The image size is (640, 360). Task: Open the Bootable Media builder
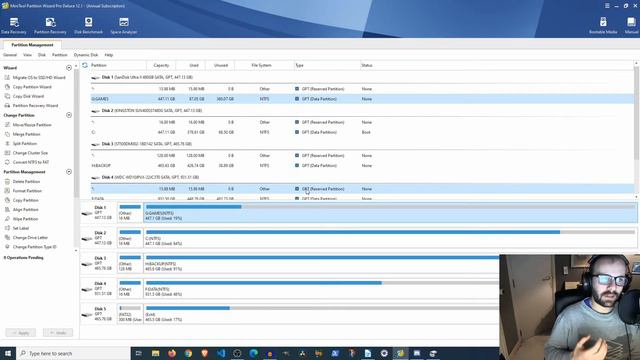[x=603, y=26]
